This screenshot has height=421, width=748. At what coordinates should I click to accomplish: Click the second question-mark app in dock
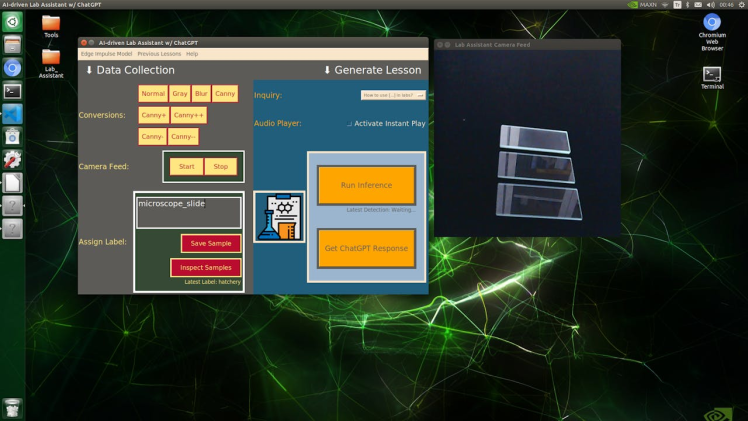pos(12,229)
